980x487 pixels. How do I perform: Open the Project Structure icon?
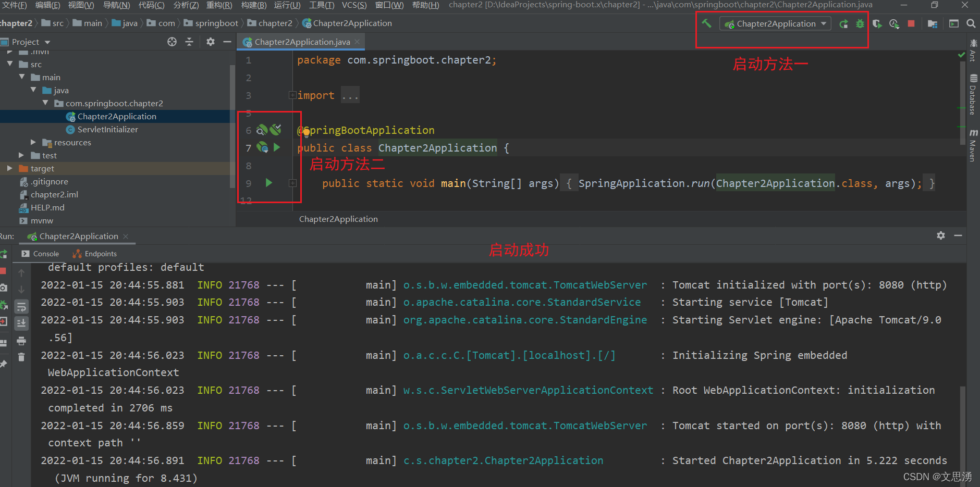point(933,23)
